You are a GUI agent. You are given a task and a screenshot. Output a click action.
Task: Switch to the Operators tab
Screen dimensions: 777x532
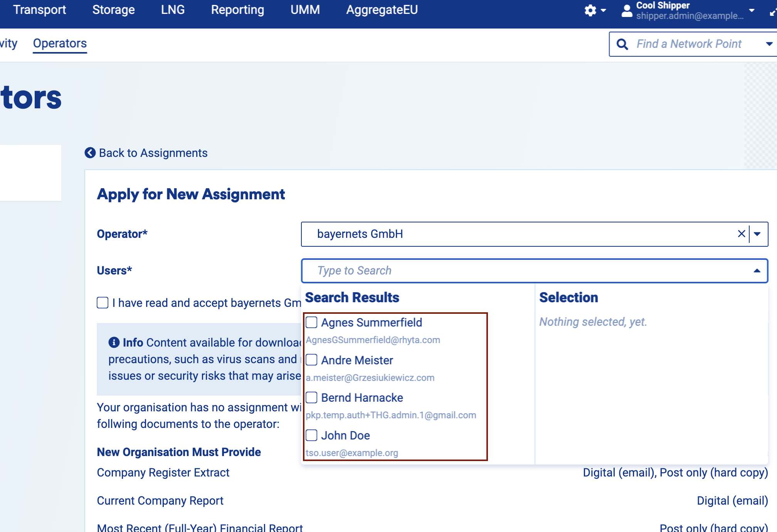(60, 44)
